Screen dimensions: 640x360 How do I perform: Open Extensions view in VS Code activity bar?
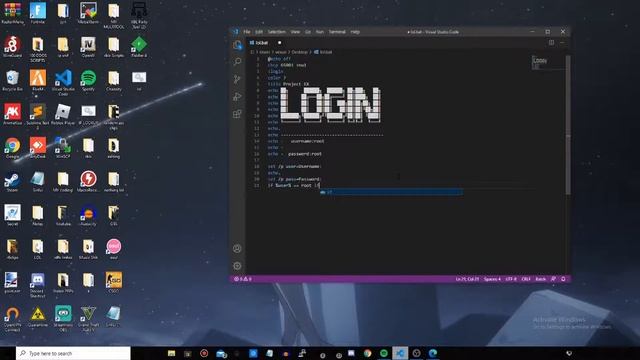pyautogui.click(x=237, y=114)
